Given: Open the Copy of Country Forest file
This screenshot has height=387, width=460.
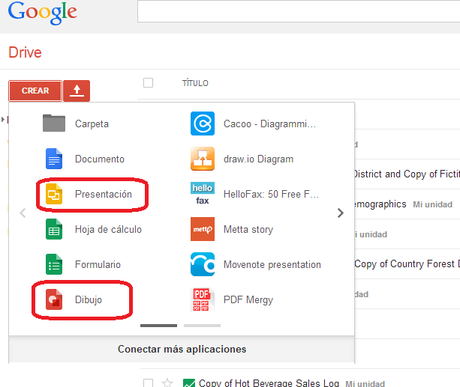Looking at the screenshot, I should coord(407,264).
